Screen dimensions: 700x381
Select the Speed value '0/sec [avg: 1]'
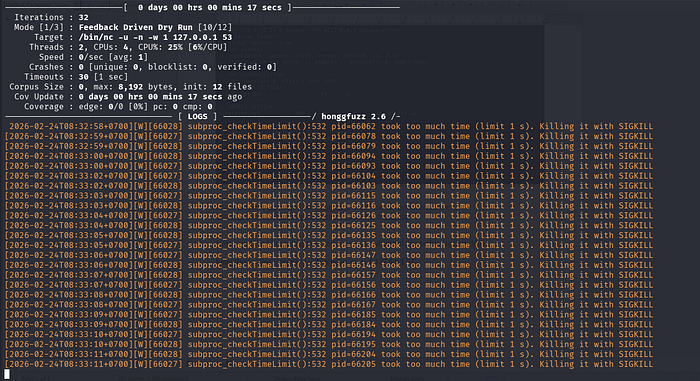[x=113, y=57]
